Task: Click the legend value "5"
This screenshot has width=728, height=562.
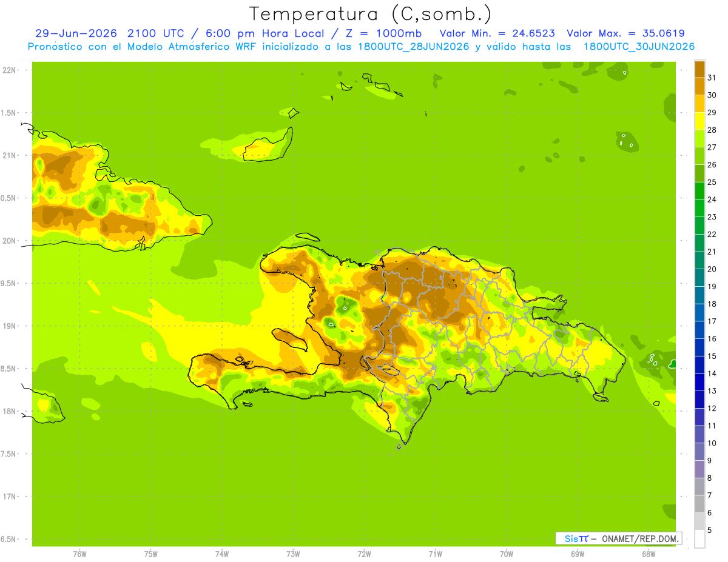Action: tap(710, 530)
